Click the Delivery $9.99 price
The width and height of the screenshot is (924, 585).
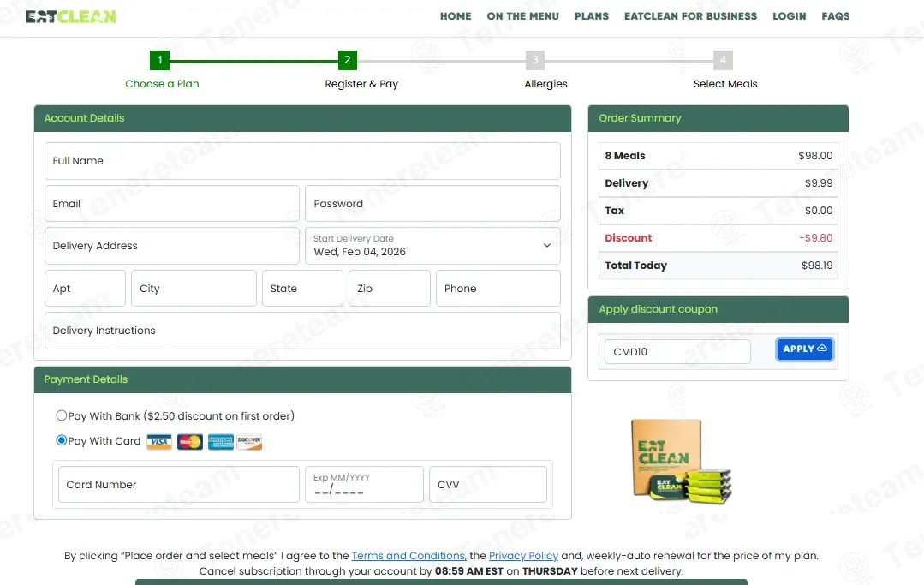pyautogui.click(x=819, y=183)
